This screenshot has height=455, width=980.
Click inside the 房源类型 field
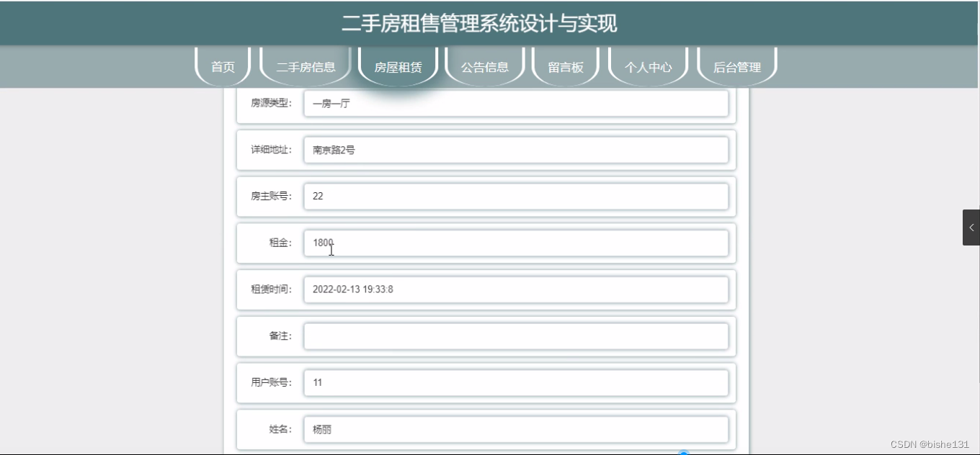coord(516,103)
